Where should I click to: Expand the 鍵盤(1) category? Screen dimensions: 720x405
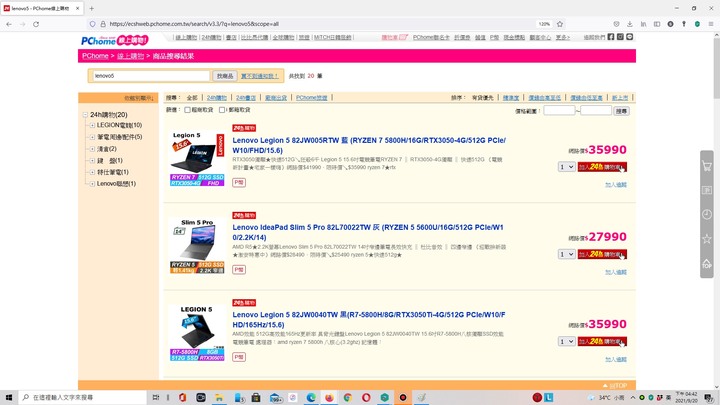(92, 160)
